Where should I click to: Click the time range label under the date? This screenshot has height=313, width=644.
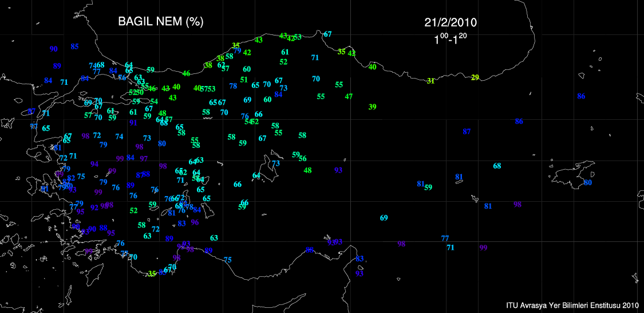click(451, 41)
